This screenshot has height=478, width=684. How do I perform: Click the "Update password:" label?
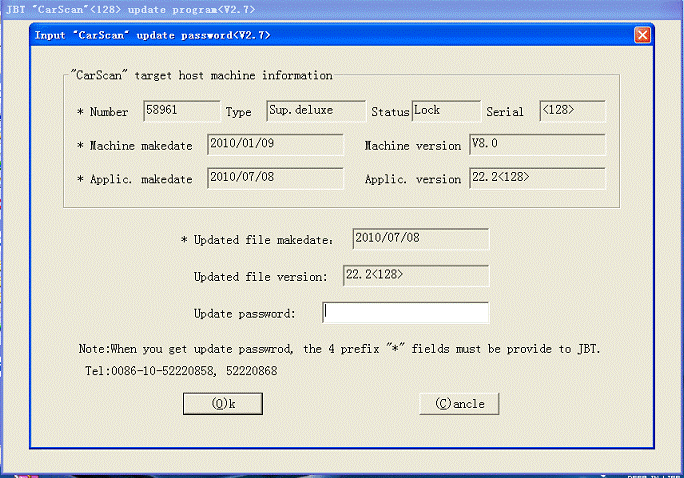(244, 314)
